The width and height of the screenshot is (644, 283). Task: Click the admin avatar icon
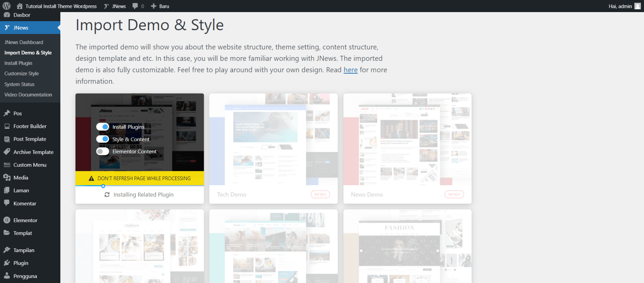tap(638, 6)
